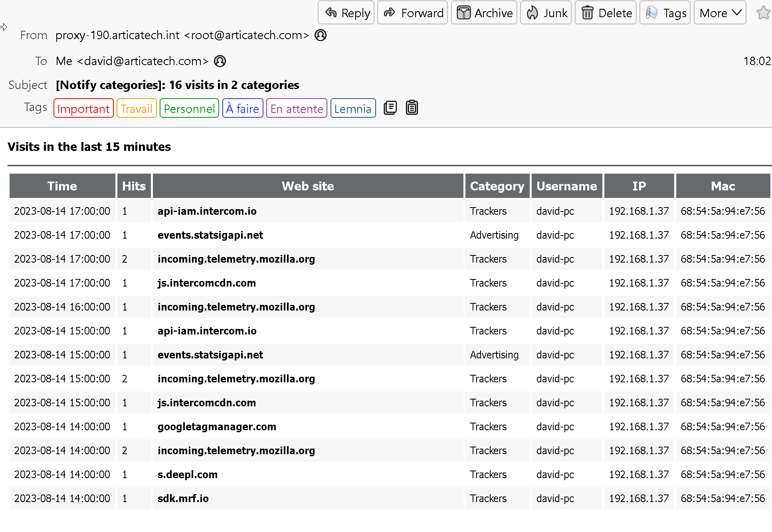Screen dimensions: 772x532
Task: Toggle the Important tag
Action: pos(83,109)
